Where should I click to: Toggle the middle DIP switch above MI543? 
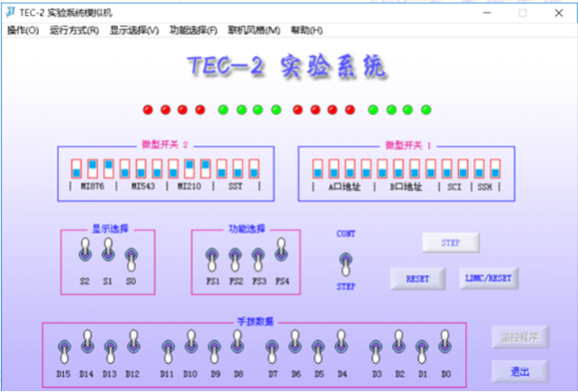141,169
